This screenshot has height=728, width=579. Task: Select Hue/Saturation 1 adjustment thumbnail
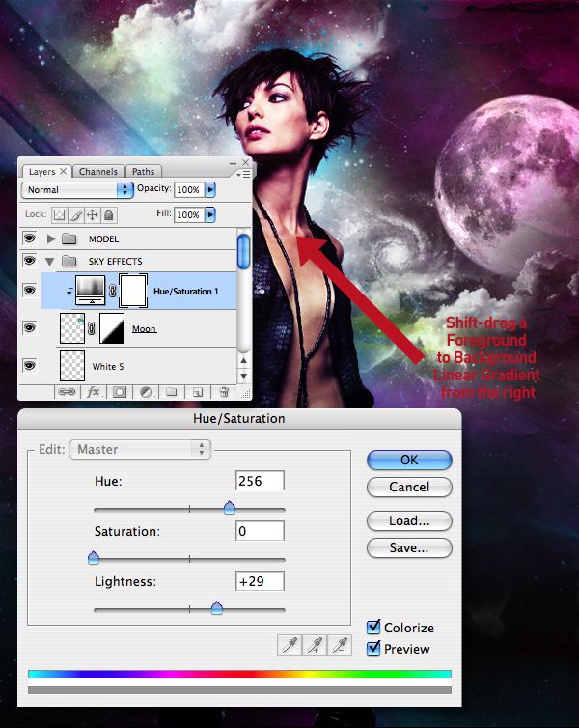(x=90, y=291)
